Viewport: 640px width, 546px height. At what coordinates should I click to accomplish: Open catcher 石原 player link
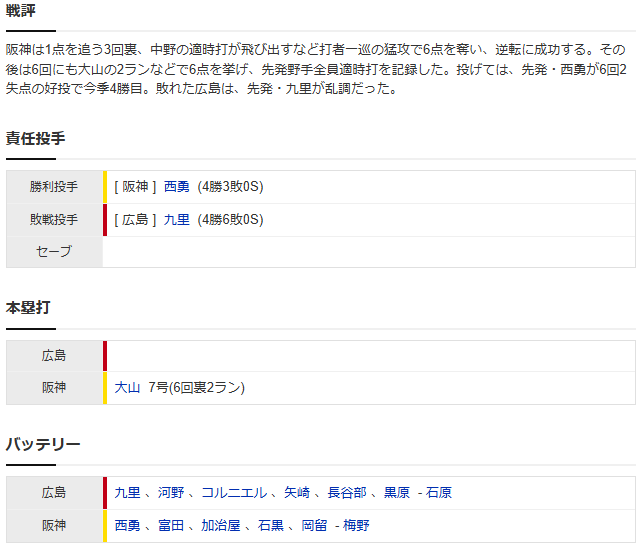coord(439,493)
